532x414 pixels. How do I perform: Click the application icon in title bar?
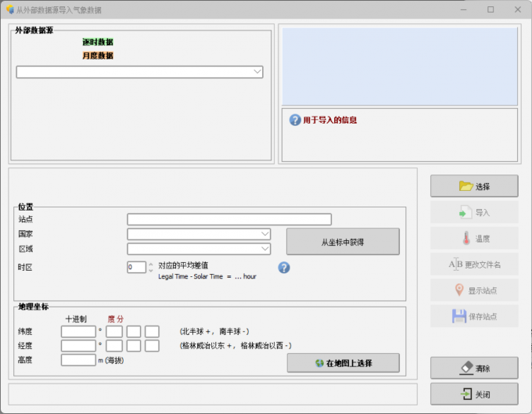[x=10, y=9]
